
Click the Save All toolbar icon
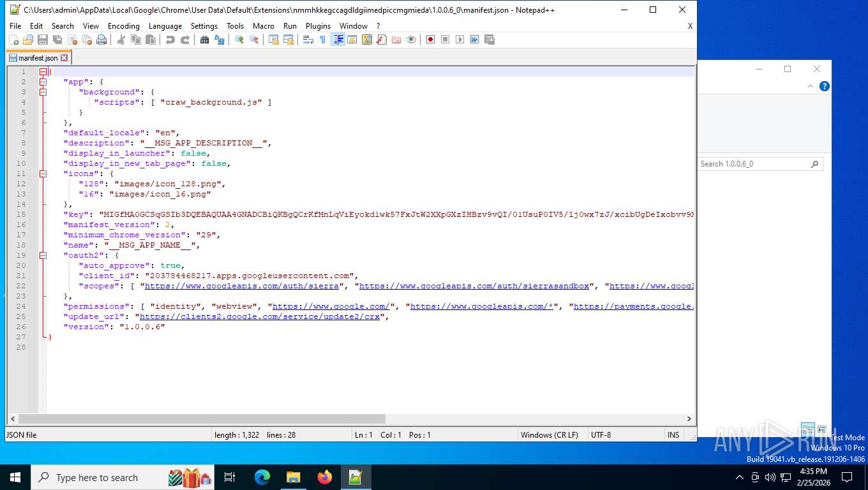click(57, 40)
